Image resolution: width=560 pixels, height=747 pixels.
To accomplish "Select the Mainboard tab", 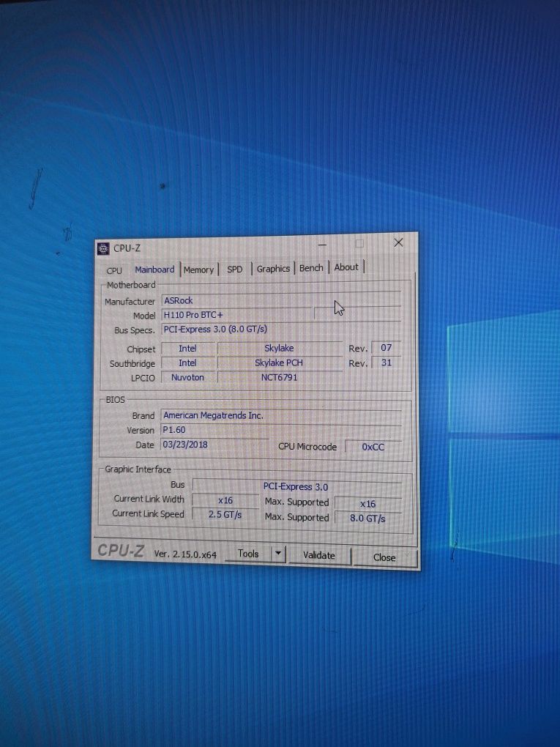I will (x=154, y=270).
